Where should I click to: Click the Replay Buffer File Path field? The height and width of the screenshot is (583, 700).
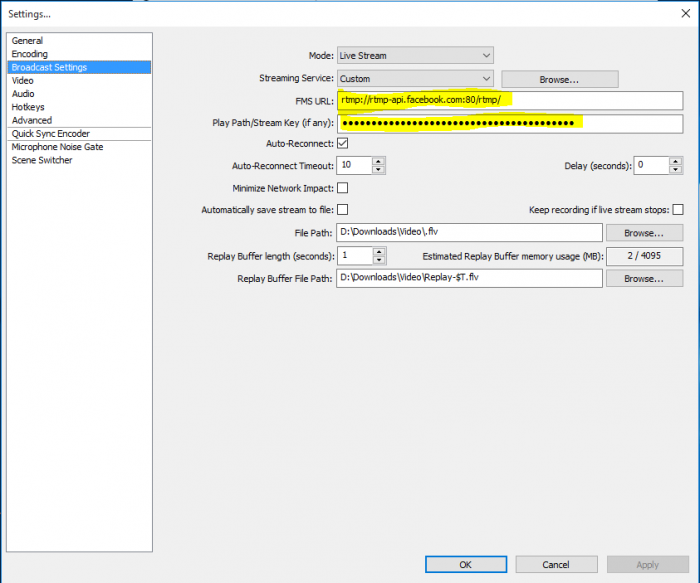(469, 278)
